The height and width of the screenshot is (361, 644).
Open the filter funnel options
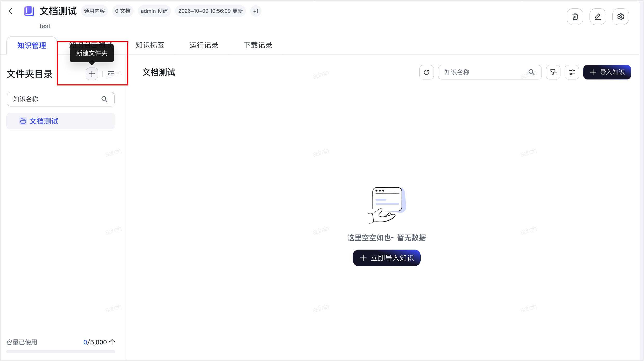pyautogui.click(x=553, y=72)
